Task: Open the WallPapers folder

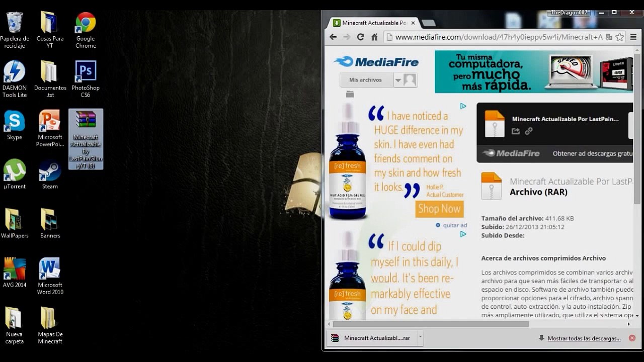Action: (15, 224)
